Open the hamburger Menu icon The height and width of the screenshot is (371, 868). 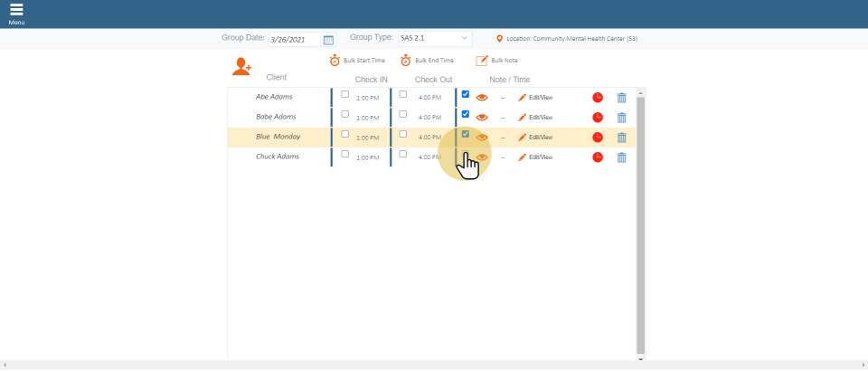[x=16, y=10]
